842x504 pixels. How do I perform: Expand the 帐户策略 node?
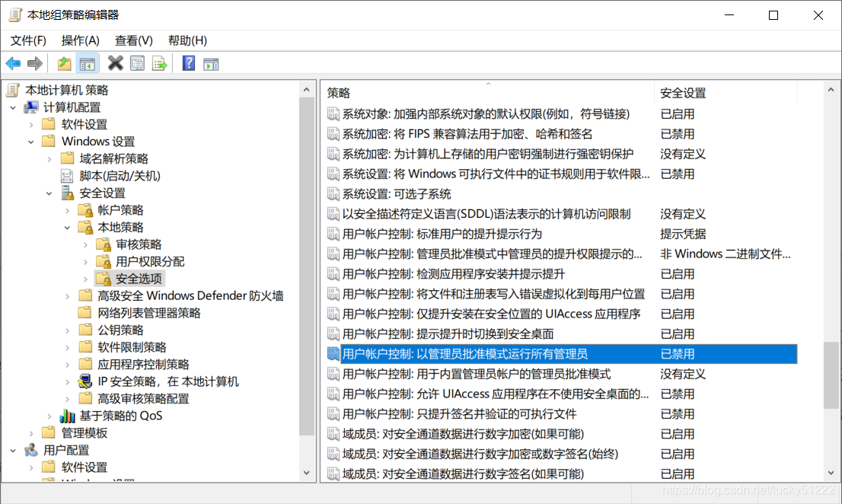pos(68,210)
